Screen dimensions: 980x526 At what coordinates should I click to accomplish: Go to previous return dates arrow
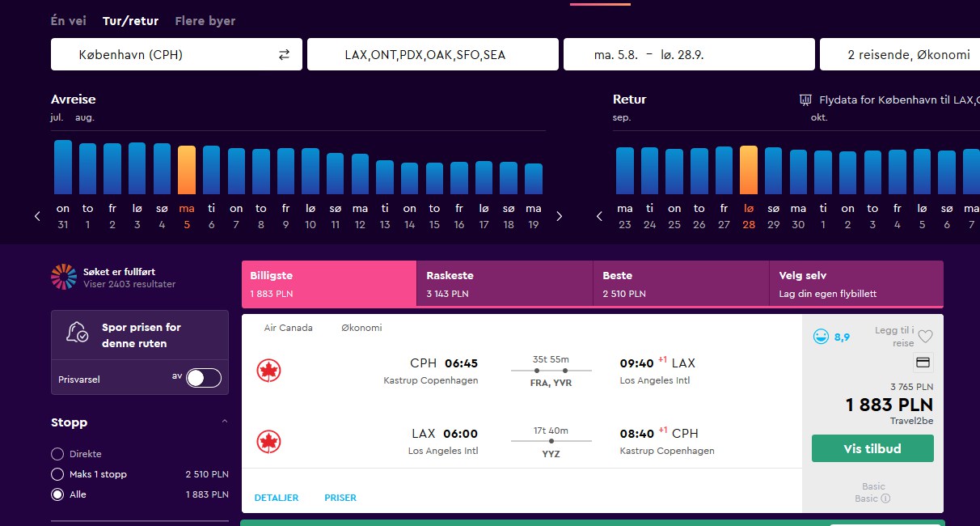(599, 216)
